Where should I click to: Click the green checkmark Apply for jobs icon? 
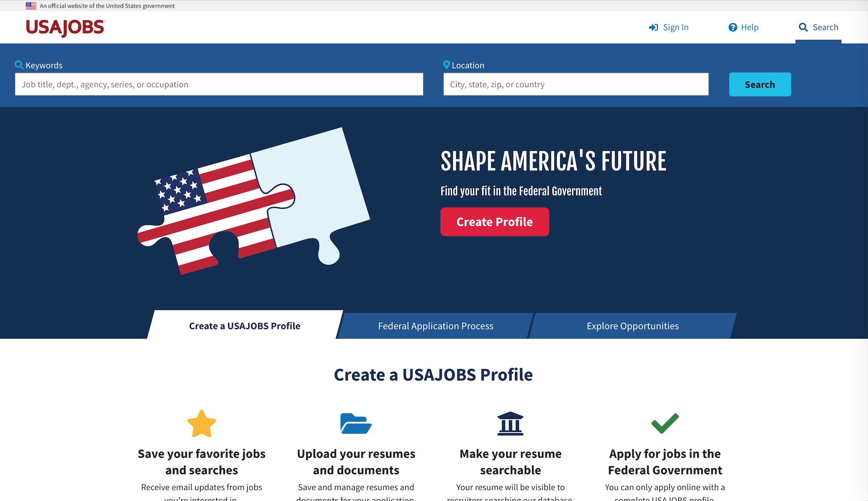click(665, 423)
